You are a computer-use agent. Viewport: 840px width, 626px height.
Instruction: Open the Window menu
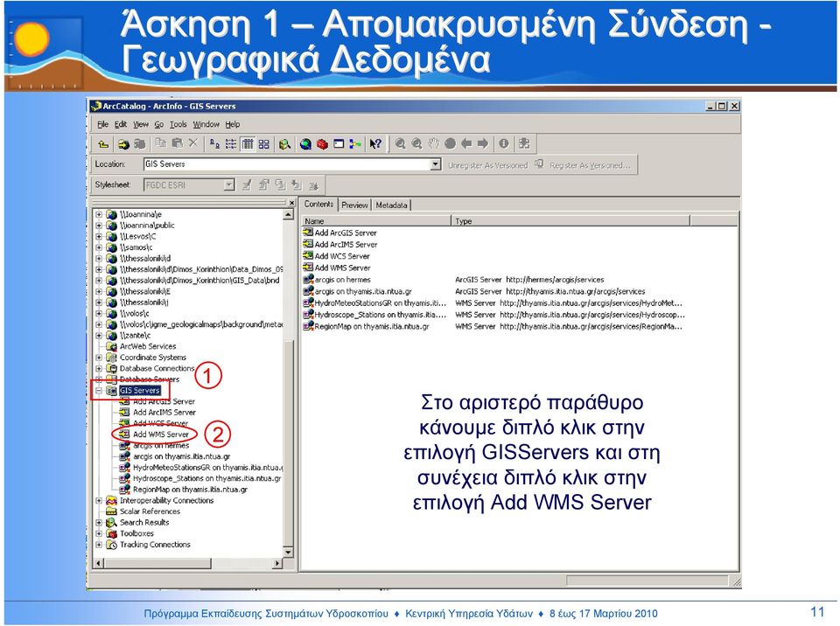point(206,124)
